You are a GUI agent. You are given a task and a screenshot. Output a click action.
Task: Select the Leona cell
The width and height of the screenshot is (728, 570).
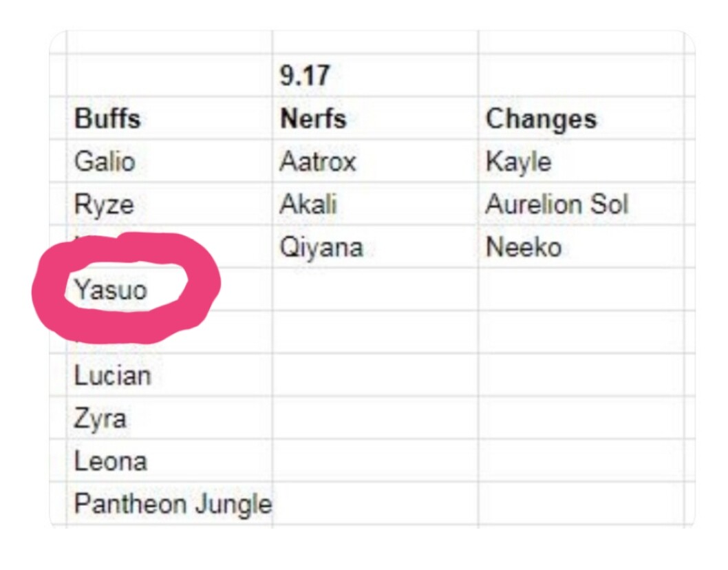coord(169,461)
